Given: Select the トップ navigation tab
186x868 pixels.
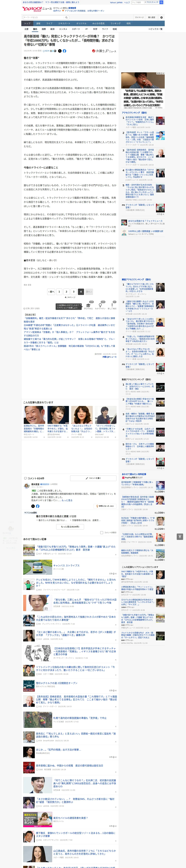Looking at the screenshot, I should tap(27, 24).
